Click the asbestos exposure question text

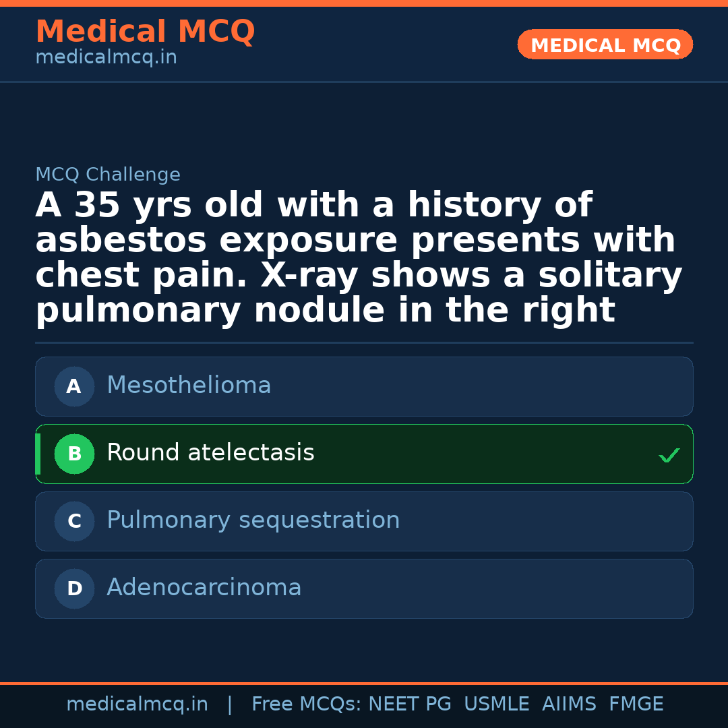pos(359,258)
